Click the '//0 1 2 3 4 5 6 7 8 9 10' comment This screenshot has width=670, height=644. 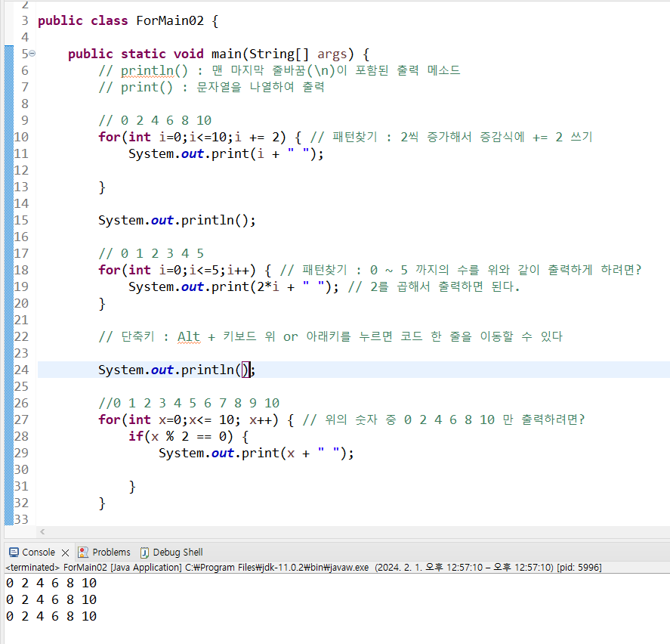189,403
